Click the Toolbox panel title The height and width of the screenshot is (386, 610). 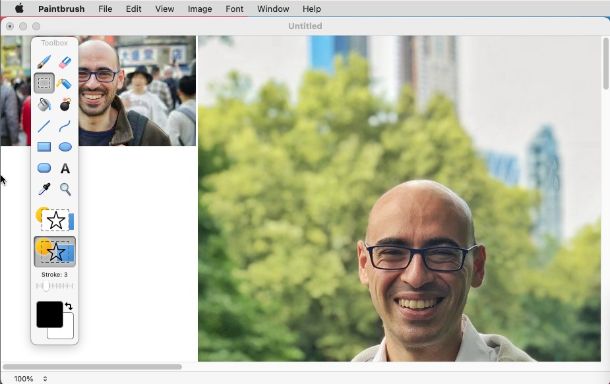click(54, 43)
